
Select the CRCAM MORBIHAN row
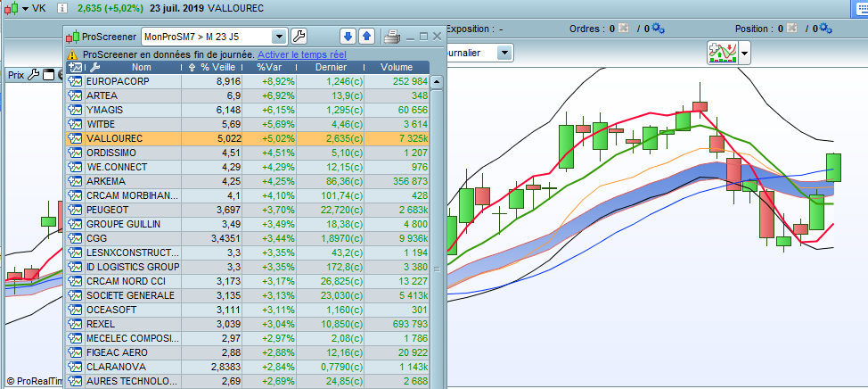pos(248,195)
